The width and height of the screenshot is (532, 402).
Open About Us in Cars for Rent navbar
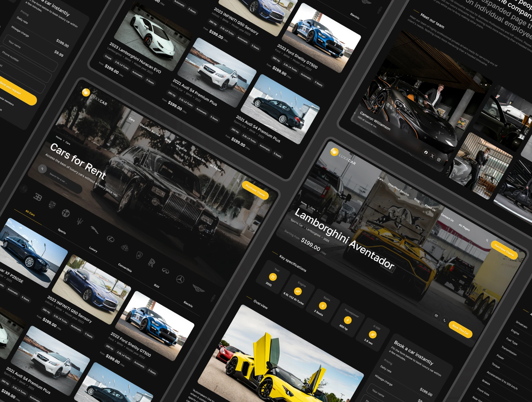(181, 148)
